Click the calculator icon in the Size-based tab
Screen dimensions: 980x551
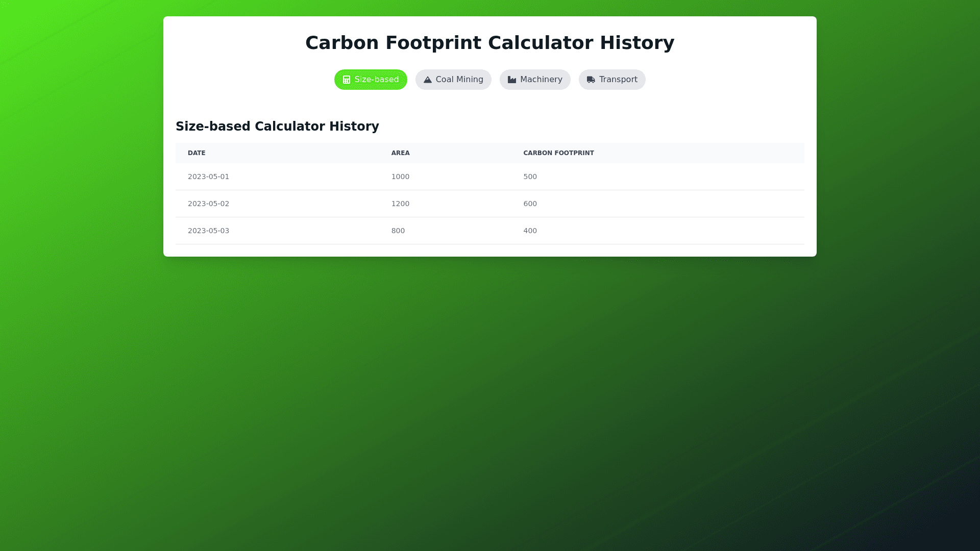347,80
